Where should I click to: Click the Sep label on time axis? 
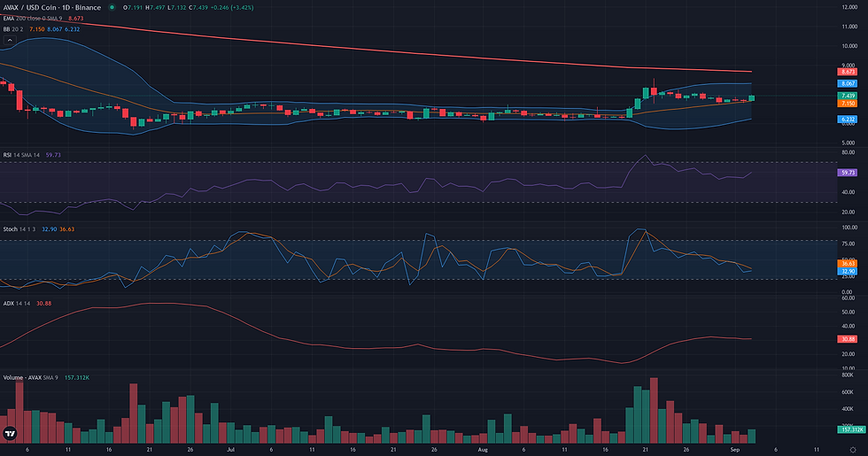734,450
